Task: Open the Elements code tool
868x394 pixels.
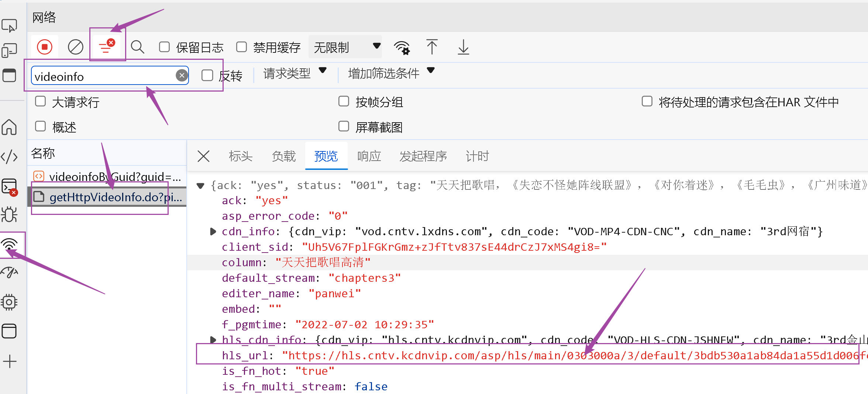Action: click(9, 157)
